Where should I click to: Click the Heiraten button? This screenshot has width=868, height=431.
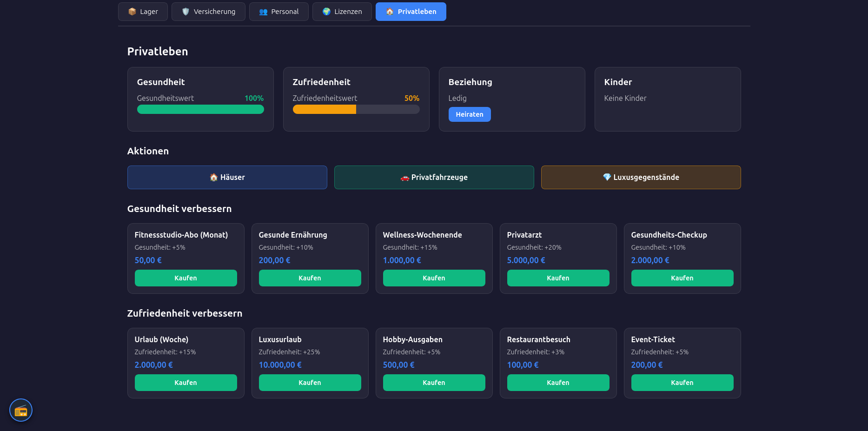(470, 114)
